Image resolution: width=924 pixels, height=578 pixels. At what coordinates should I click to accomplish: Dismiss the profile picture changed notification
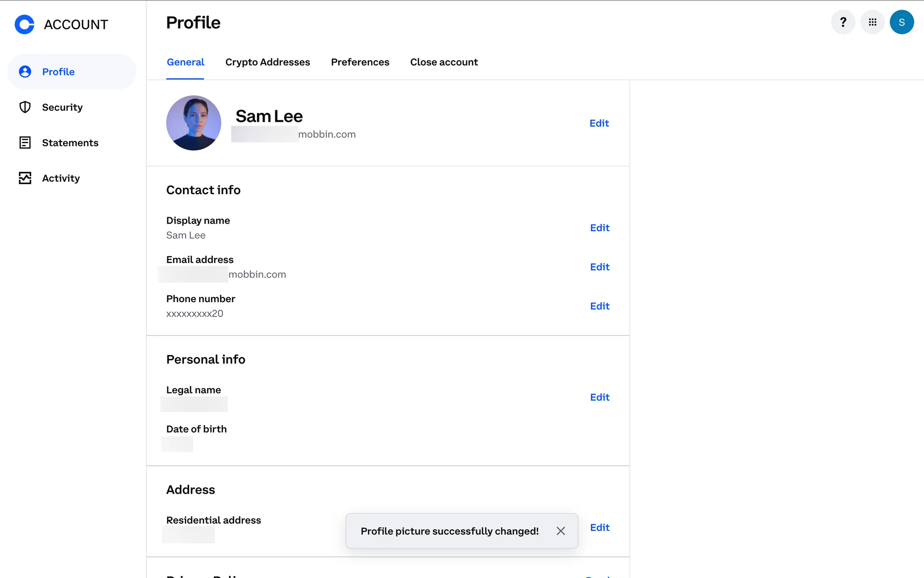click(561, 531)
